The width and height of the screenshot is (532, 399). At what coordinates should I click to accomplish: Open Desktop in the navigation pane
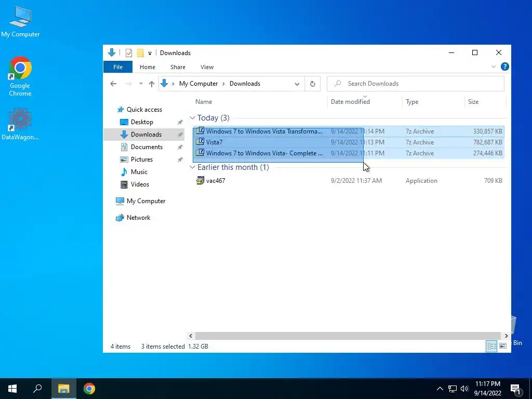142,122
